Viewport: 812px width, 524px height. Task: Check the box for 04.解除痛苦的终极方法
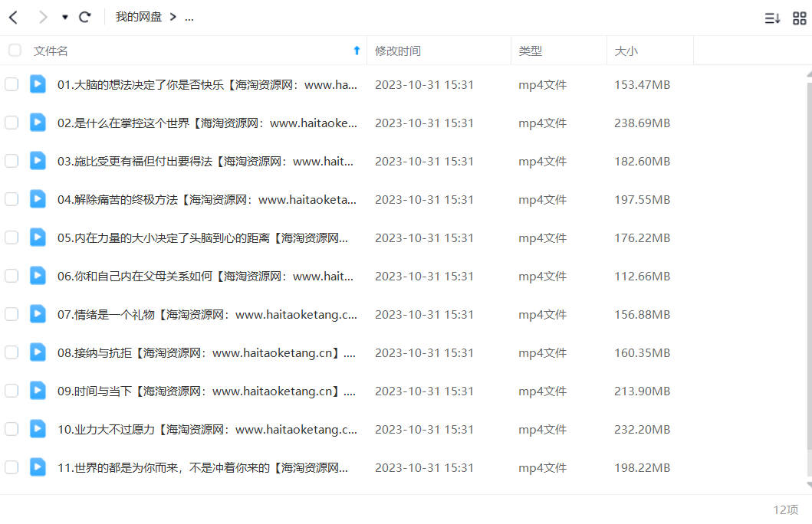point(12,199)
